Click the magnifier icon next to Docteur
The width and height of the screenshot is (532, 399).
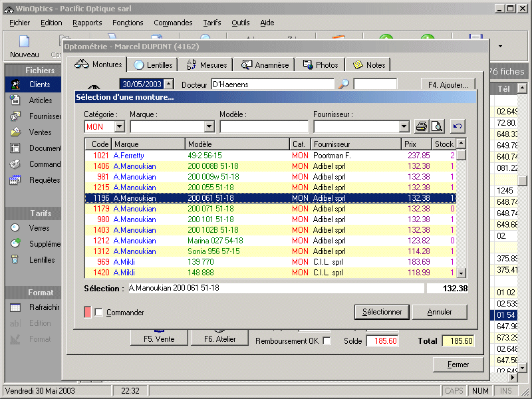click(343, 84)
